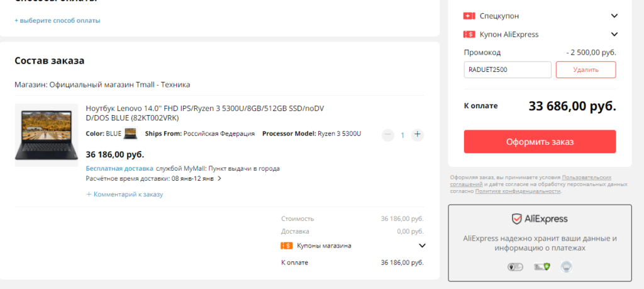Increase laptop quantity with plus button
The image size is (644, 289).
pyautogui.click(x=418, y=135)
